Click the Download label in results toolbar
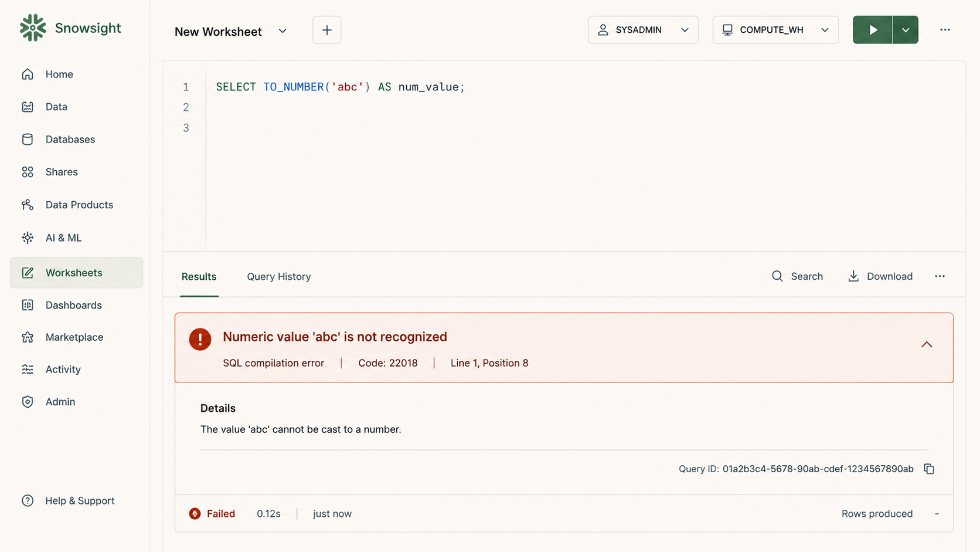 coord(890,276)
